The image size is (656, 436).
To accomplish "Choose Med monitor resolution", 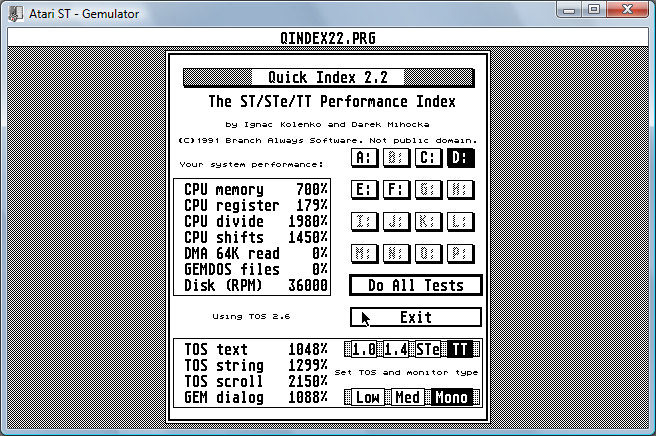I will [x=407, y=398].
